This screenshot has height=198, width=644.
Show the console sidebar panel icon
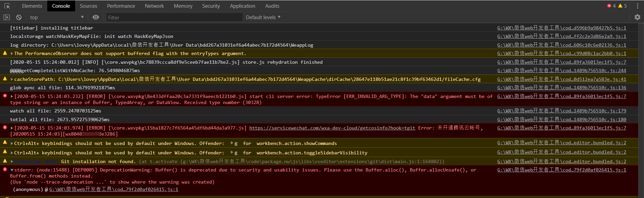(x=7, y=17)
